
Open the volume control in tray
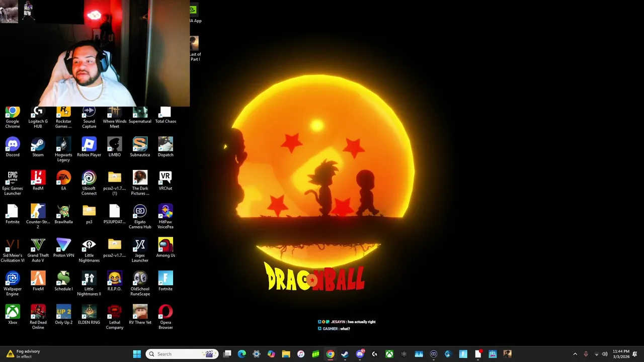(604, 354)
